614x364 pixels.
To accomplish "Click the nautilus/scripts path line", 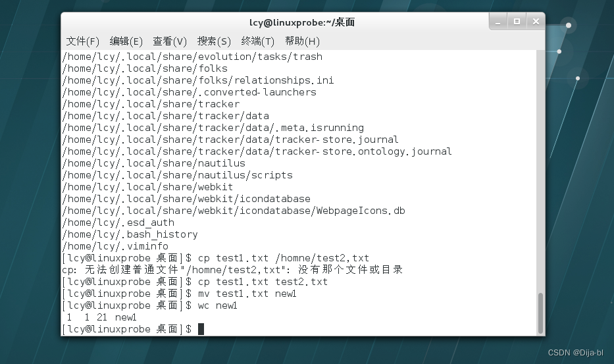I will (178, 175).
